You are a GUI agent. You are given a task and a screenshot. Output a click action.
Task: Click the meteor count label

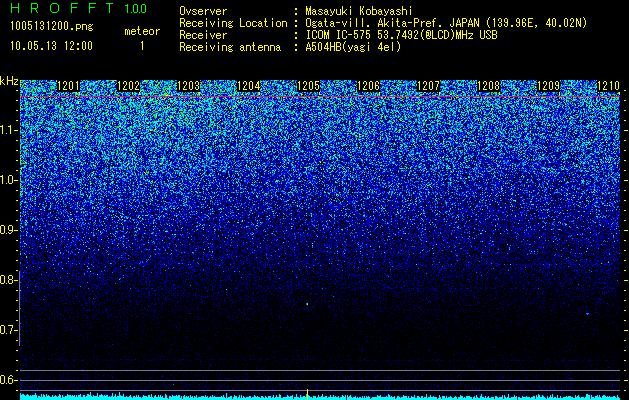(142, 31)
